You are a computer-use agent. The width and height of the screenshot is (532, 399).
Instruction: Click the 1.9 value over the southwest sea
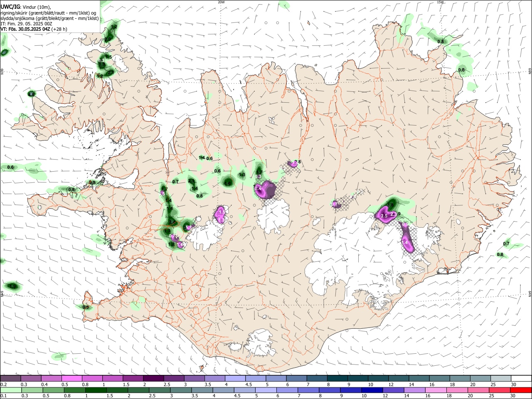pyautogui.click(x=13, y=286)
